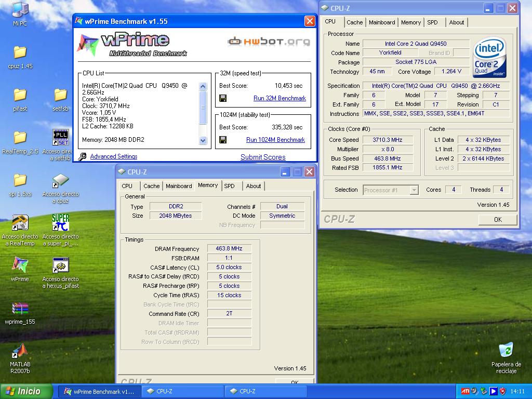The height and width of the screenshot is (399, 532).
Task: Switch to Memory tab in top CPU-Z window
Action: click(410, 22)
